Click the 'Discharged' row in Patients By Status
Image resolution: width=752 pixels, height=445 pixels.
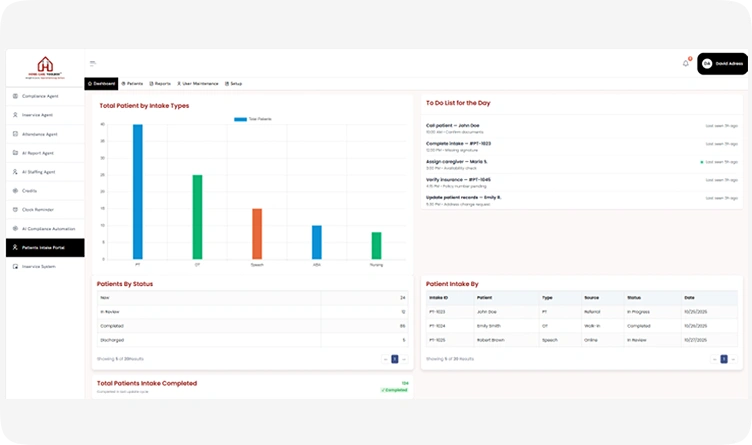point(253,340)
